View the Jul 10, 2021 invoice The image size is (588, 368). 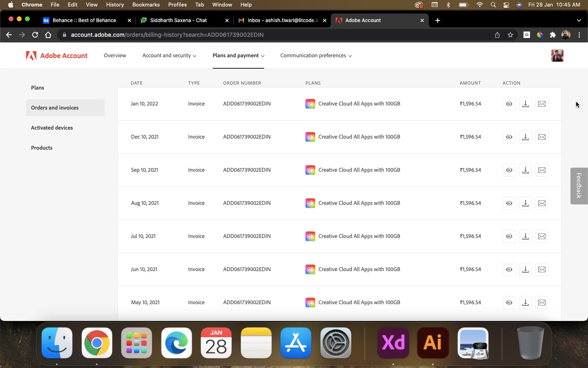509,236
